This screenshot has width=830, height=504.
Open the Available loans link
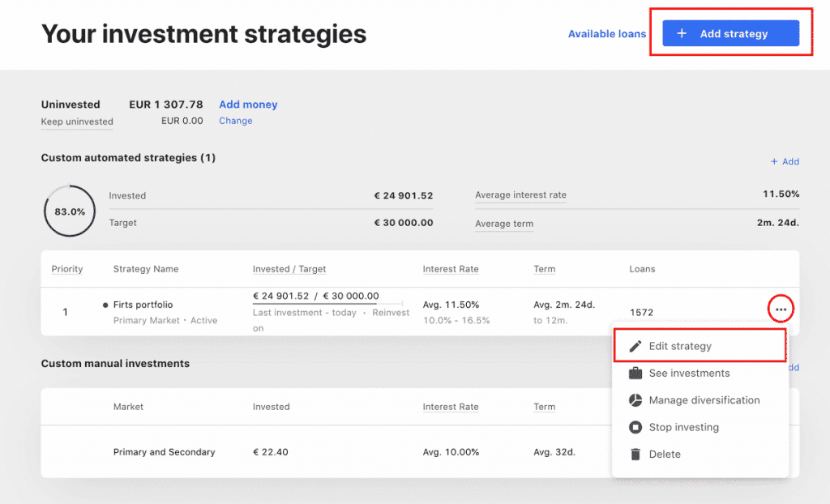pos(606,34)
